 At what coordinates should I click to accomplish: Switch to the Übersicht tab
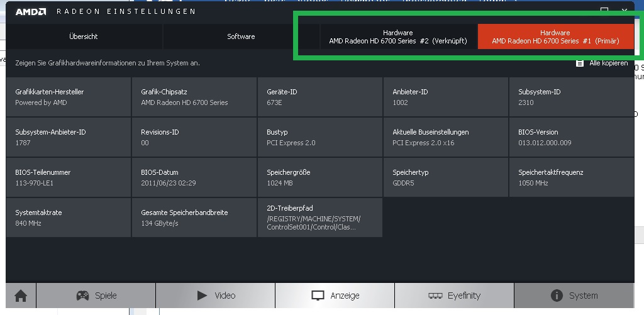[84, 36]
